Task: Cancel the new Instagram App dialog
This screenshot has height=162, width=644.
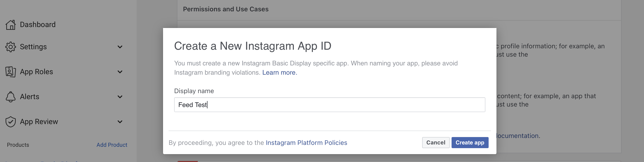Action: (x=436, y=143)
